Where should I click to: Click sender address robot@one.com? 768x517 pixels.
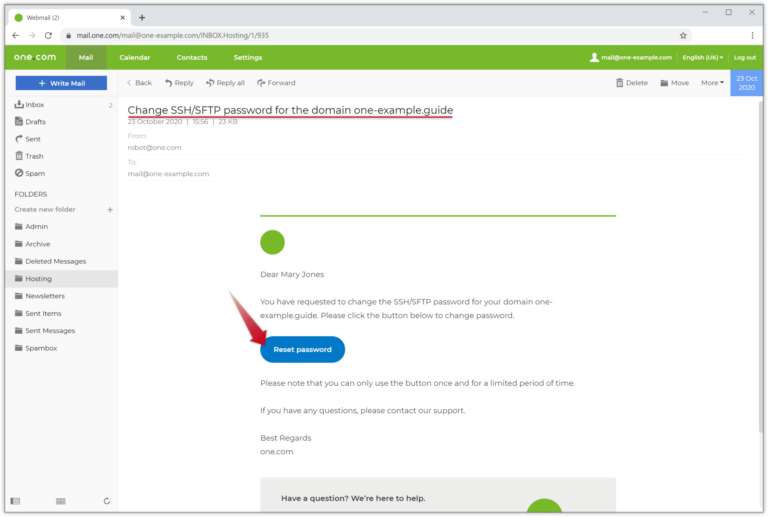(x=154, y=147)
